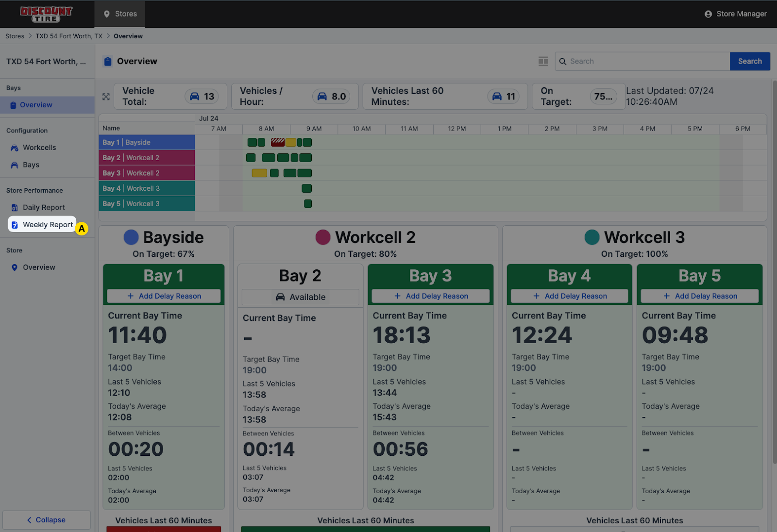Click the red striped block in Bay 1 timeline
The width and height of the screenshot is (777, 532).
pyautogui.click(x=277, y=142)
